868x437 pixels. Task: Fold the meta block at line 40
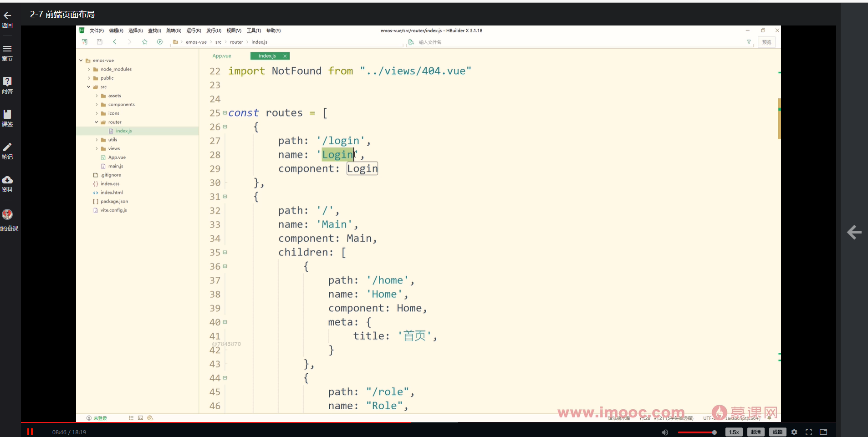[225, 322]
